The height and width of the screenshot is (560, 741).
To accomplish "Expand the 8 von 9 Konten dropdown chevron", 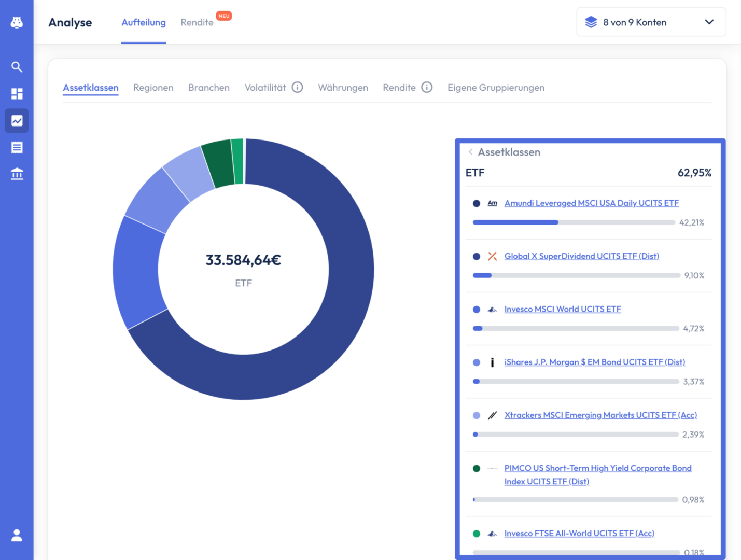I will 709,22.
